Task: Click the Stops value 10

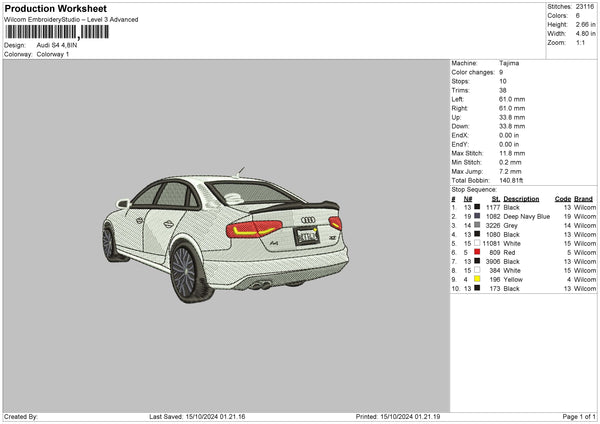Action: [503, 81]
